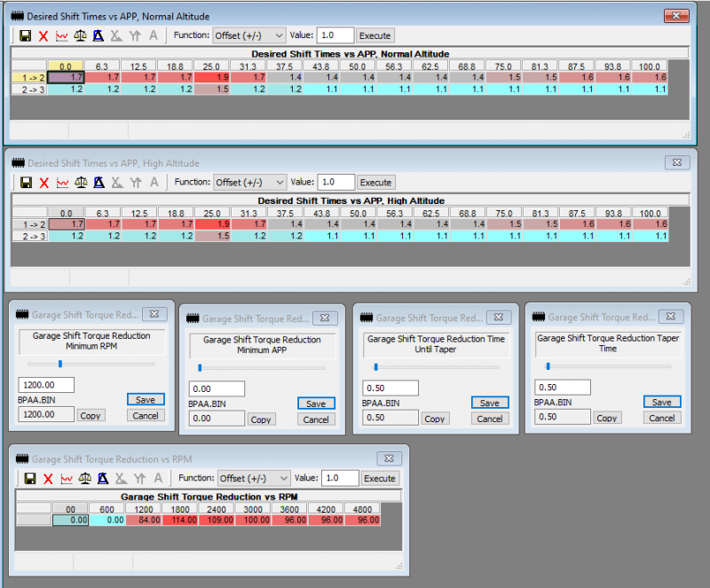Click the Taper Time slider handle

click(548, 365)
